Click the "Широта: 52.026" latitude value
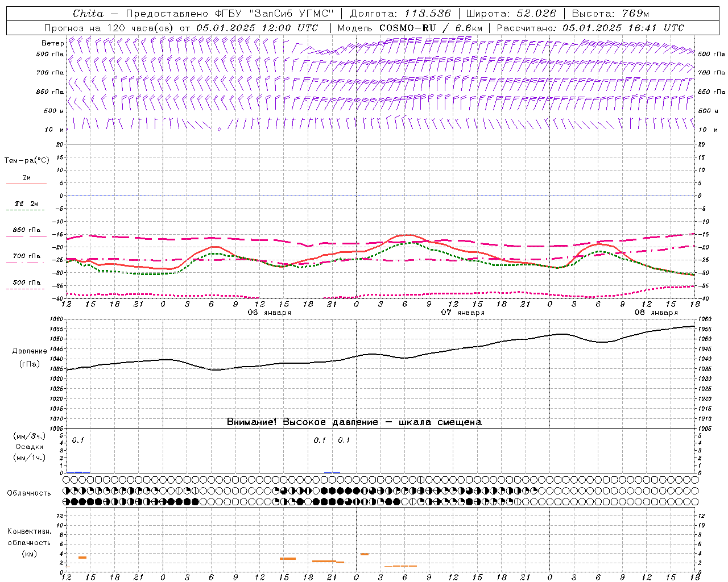 click(x=511, y=13)
